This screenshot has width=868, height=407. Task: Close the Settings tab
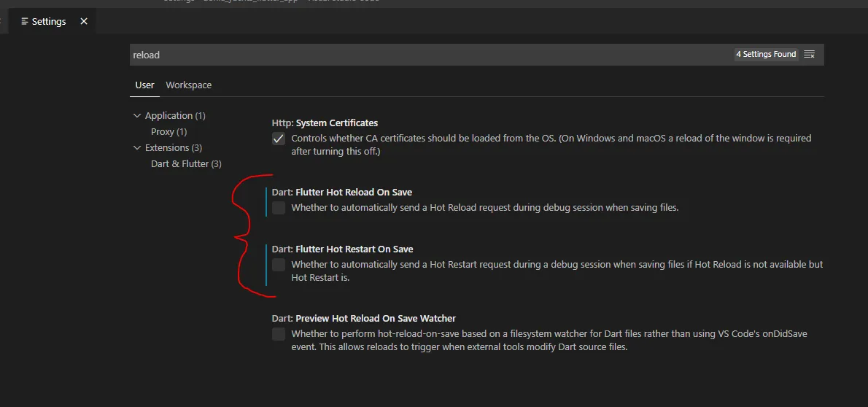(84, 22)
